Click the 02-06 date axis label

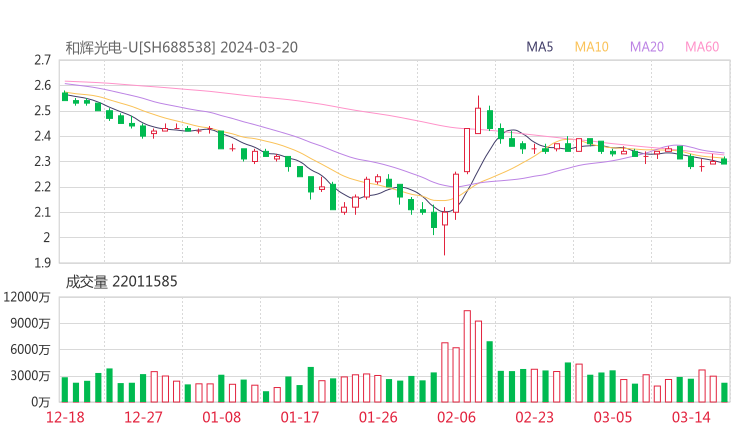tap(456, 417)
